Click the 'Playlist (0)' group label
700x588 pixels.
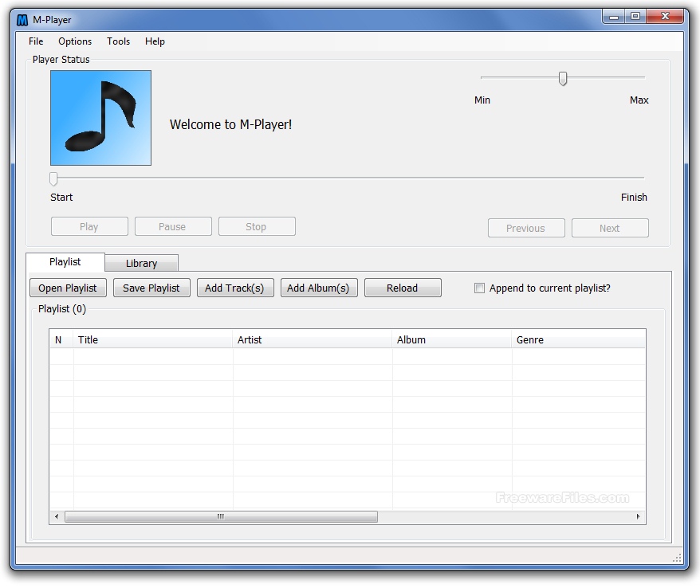tap(62, 308)
